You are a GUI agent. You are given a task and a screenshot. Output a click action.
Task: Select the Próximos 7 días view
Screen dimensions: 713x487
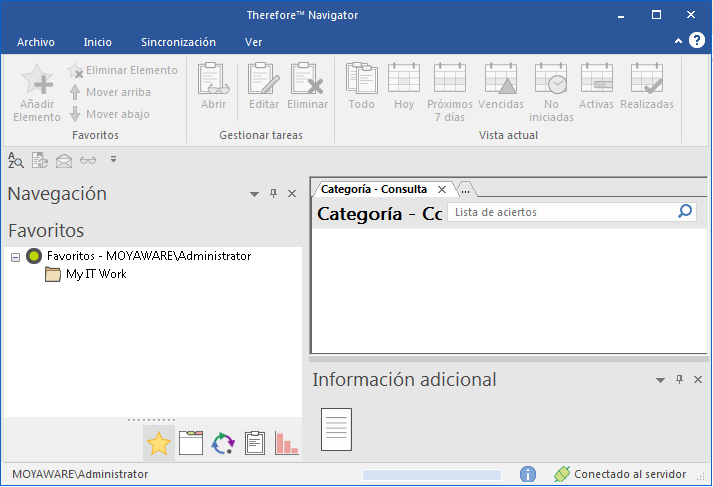(450, 79)
